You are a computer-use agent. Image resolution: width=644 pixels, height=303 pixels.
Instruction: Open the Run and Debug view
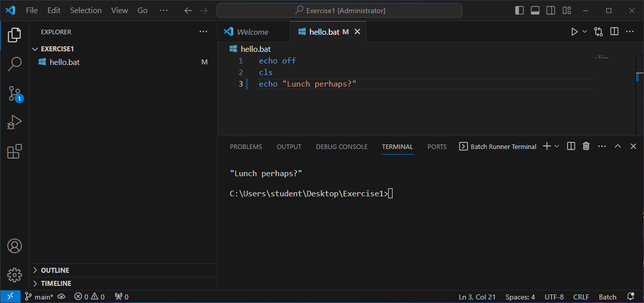tap(15, 122)
